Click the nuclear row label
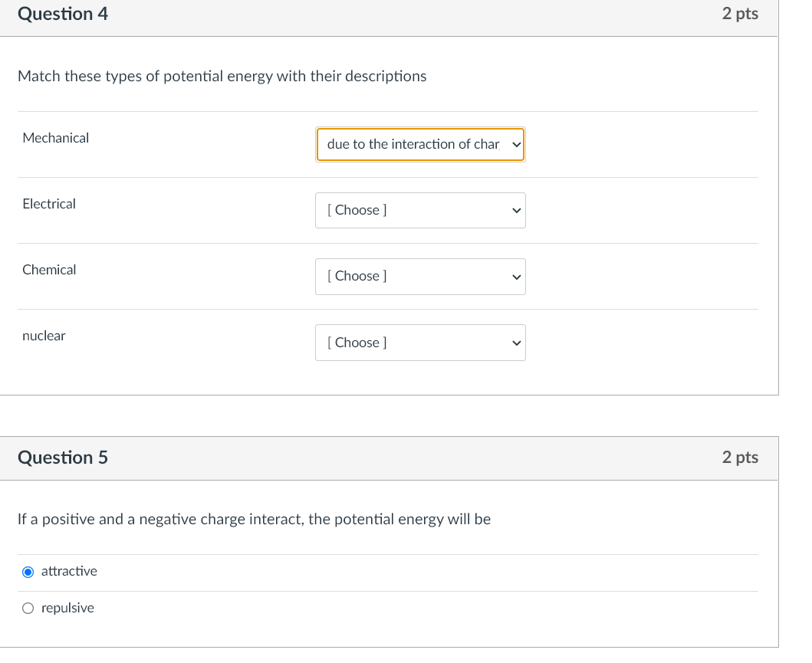This screenshot has width=812, height=663. pyautogui.click(x=44, y=336)
